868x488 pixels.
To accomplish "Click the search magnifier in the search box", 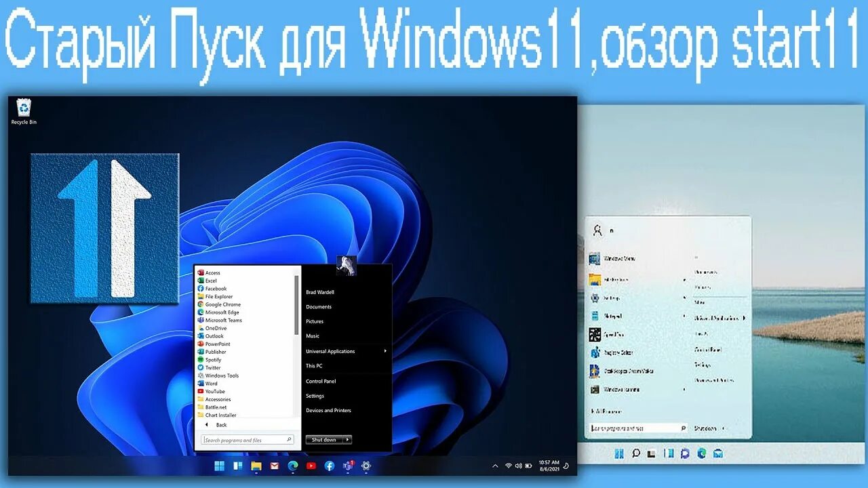I will [289, 440].
